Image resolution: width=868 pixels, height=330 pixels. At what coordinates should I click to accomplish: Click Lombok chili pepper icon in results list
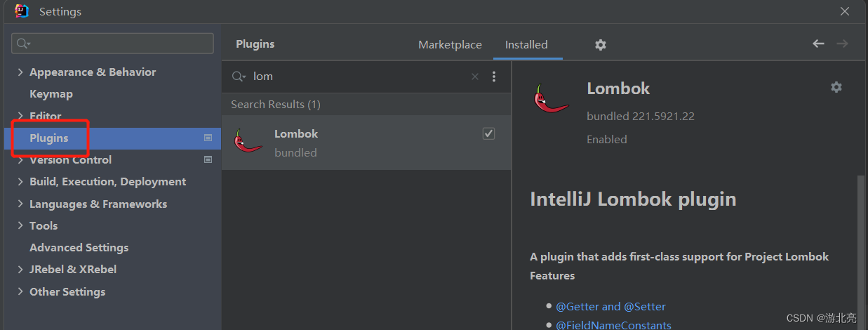[x=248, y=142]
